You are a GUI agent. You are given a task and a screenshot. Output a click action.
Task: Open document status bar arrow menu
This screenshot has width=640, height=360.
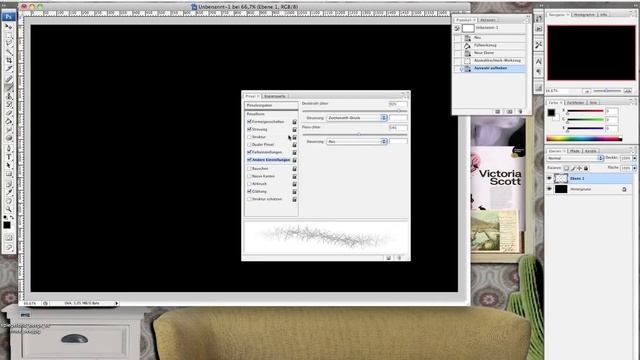(x=116, y=303)
